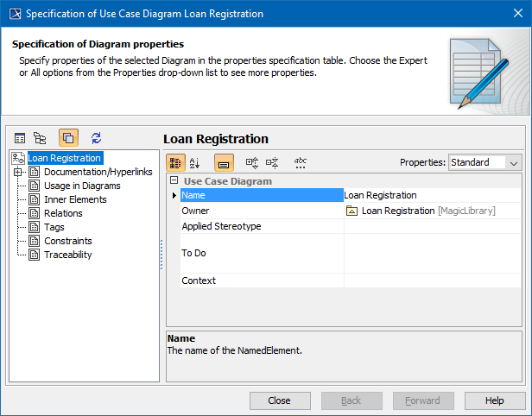The width and height of the screenshot is (532, 416).
Task: Click the Forward button
Action: point(423,400)
